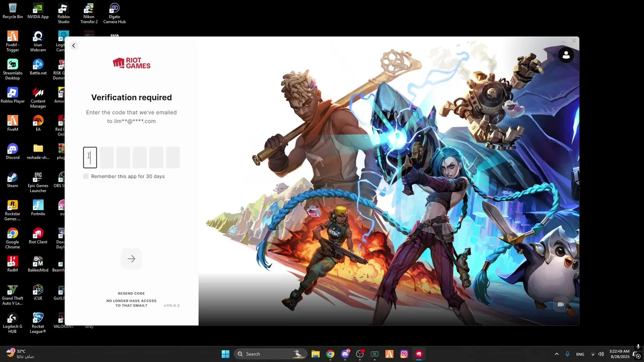Open the FiveM icon on the taskbar

389,354
